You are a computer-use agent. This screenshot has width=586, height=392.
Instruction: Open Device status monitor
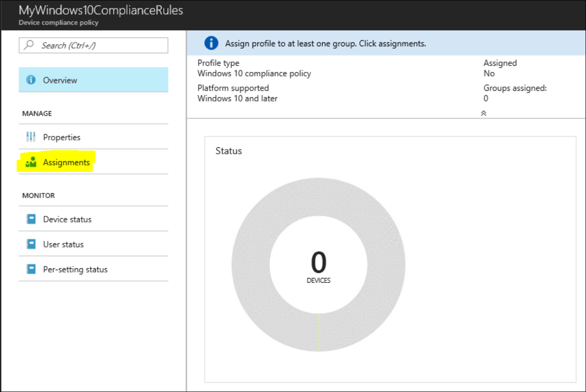click(93, 219)
